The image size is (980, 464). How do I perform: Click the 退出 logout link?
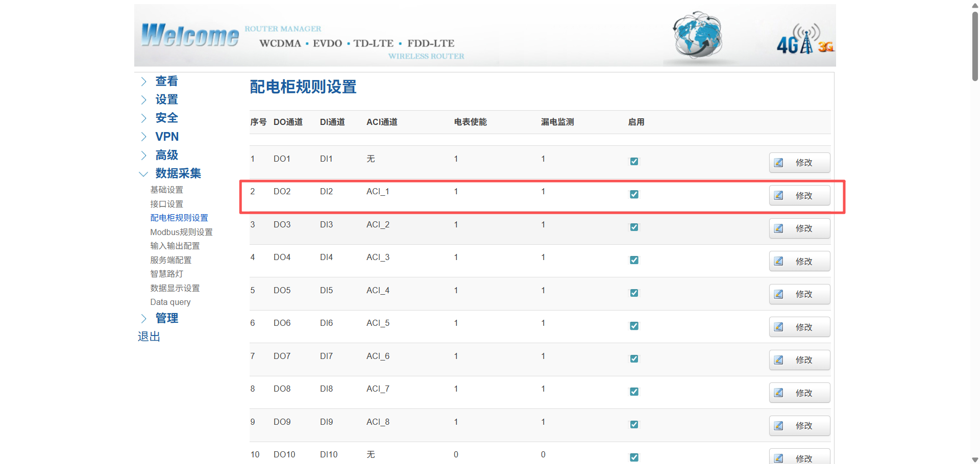[x=149, y=337]
